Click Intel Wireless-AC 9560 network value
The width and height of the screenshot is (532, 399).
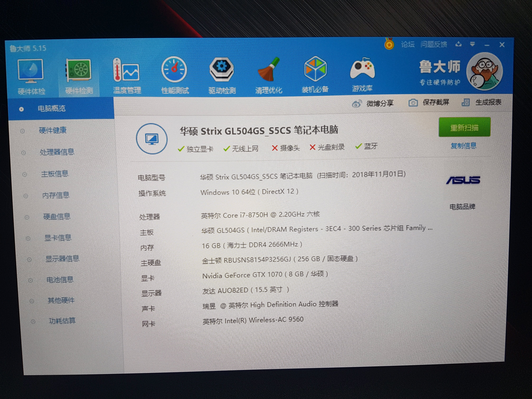[x=253, y=320]
